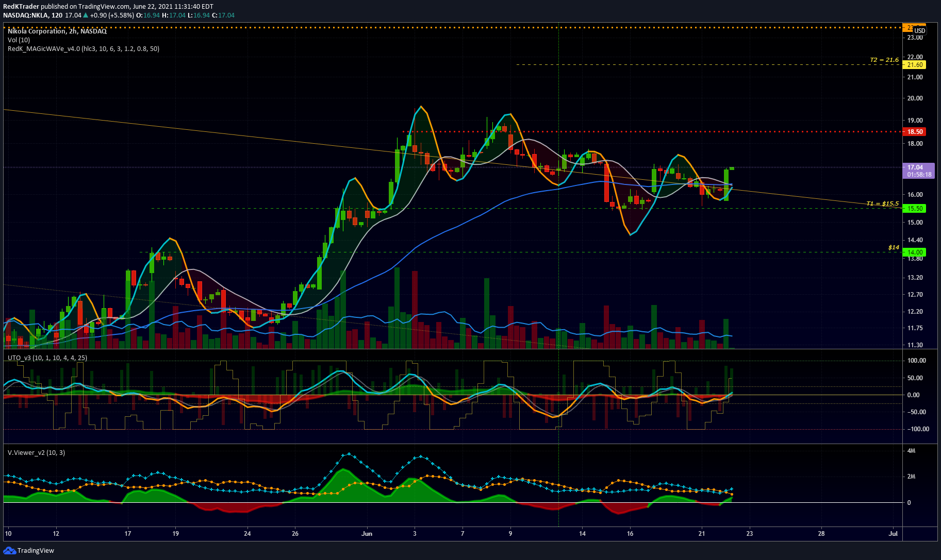The image size is (941, 560).
Task: Open the USD currency selector on price axis
Action: (x=920, y=30)
